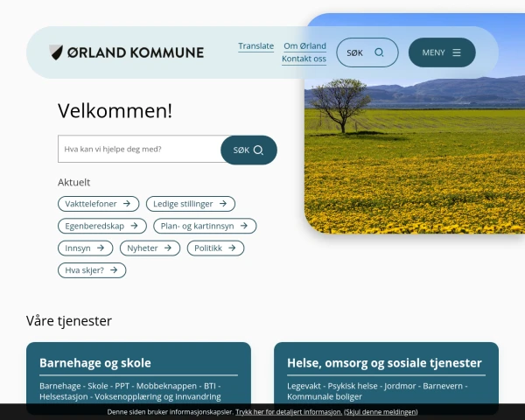Focus the 'Hva kan vi hjelpe deg med?' field

tap(139, 149)
